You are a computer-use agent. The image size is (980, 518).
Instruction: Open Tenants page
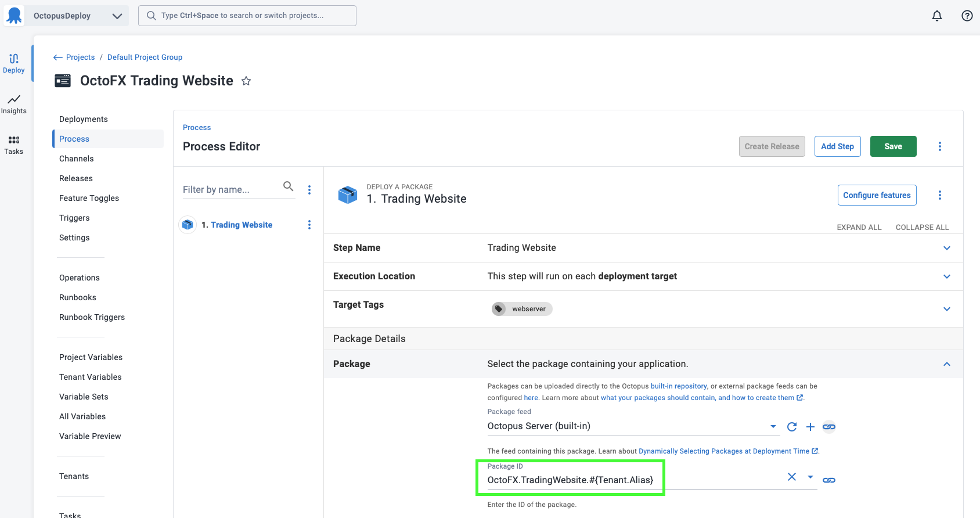[74, 476]
